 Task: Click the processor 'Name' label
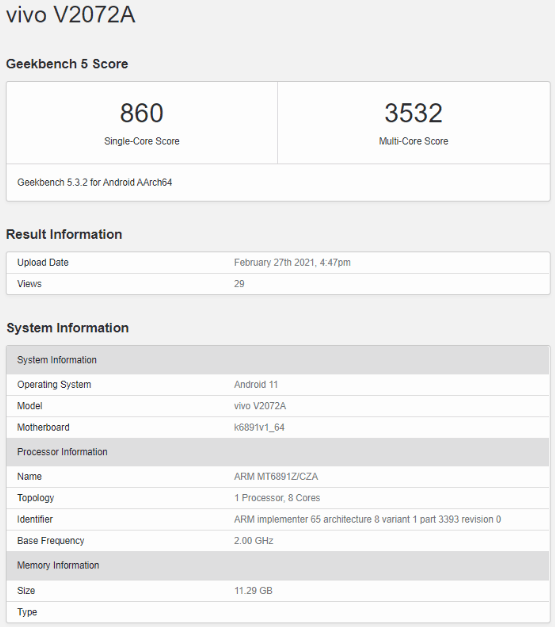click(x=29, y=477)
